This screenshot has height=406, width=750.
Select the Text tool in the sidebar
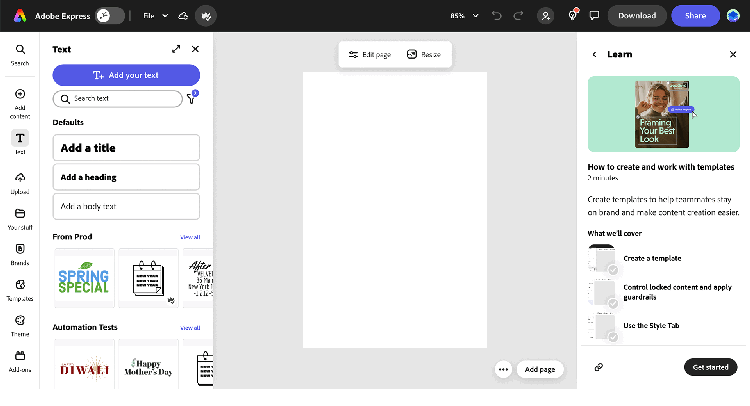20,142
